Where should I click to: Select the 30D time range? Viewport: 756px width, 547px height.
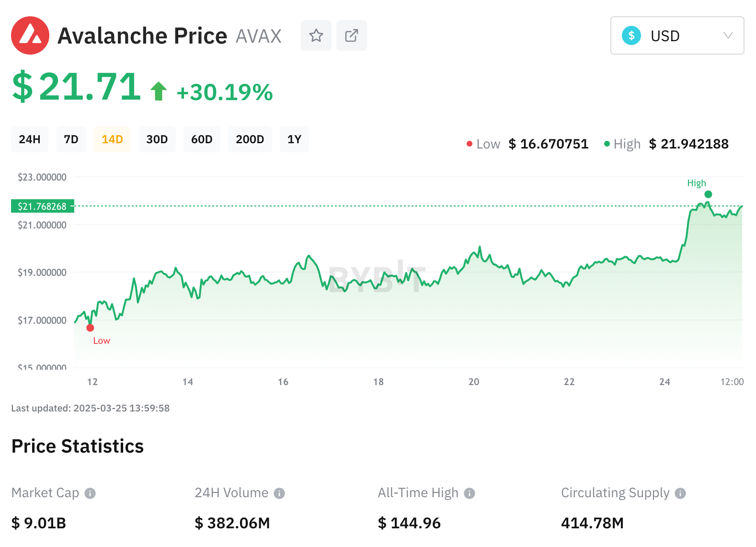(157, 139)
